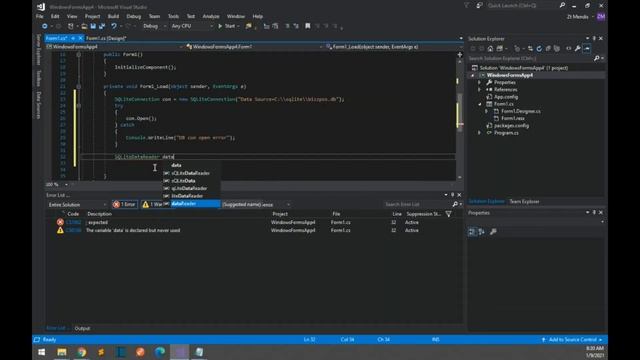
Task: Click Add to Source Control in status bar
Action: coord(571,340)
